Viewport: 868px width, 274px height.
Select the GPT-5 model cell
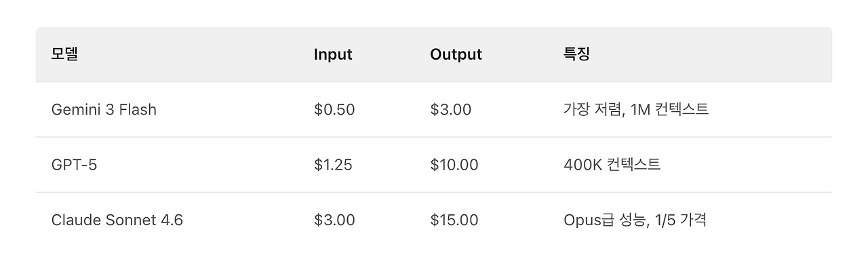[74, 165]
